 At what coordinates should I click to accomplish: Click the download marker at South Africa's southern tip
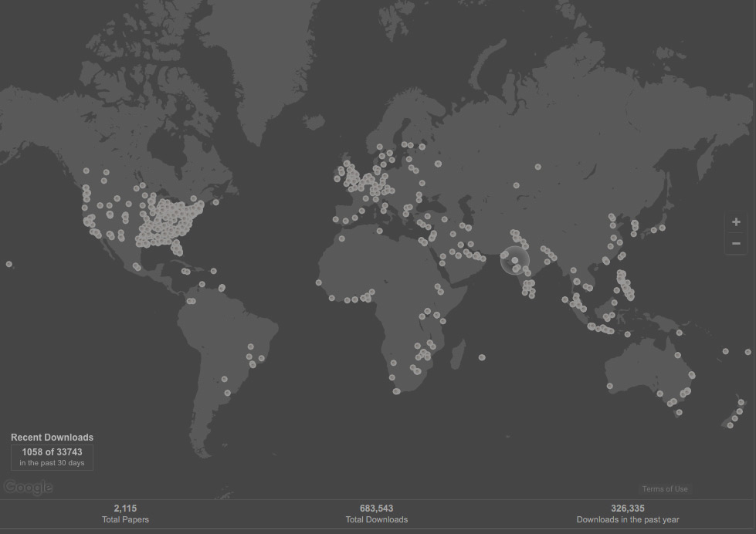(x=396, y=391)
